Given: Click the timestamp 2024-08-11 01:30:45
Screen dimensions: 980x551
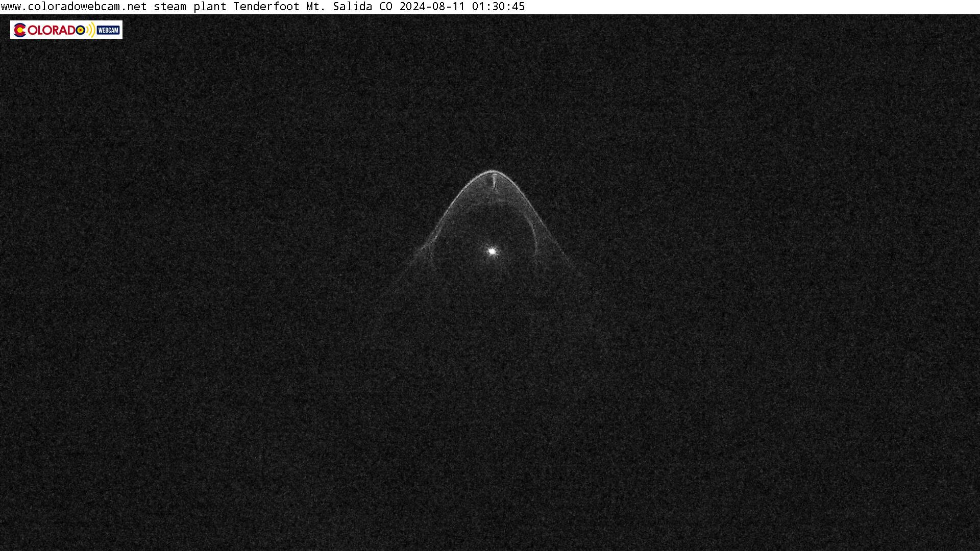Looking at the screenshot, I should click(462, 7).
